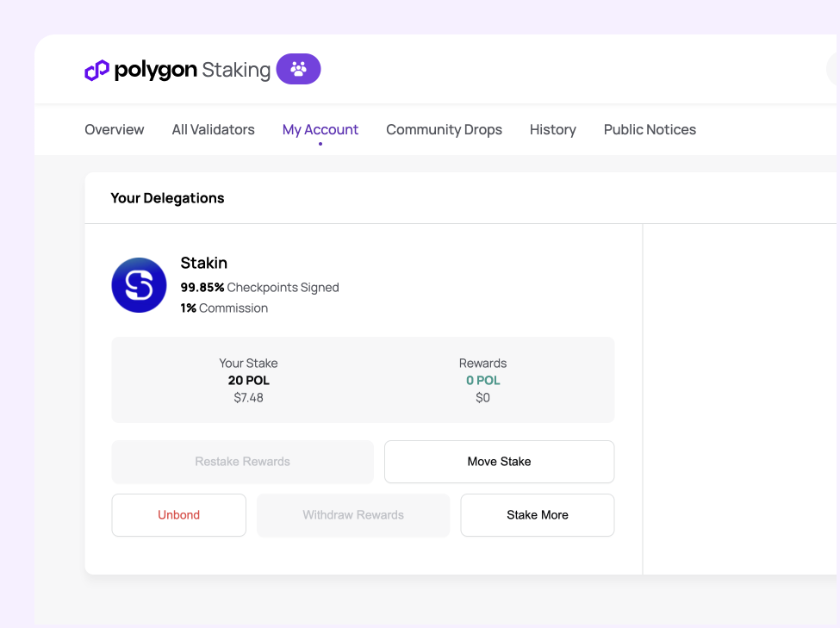Click Stake More for Stakin
840x628 pixels.
pos(537,514)
